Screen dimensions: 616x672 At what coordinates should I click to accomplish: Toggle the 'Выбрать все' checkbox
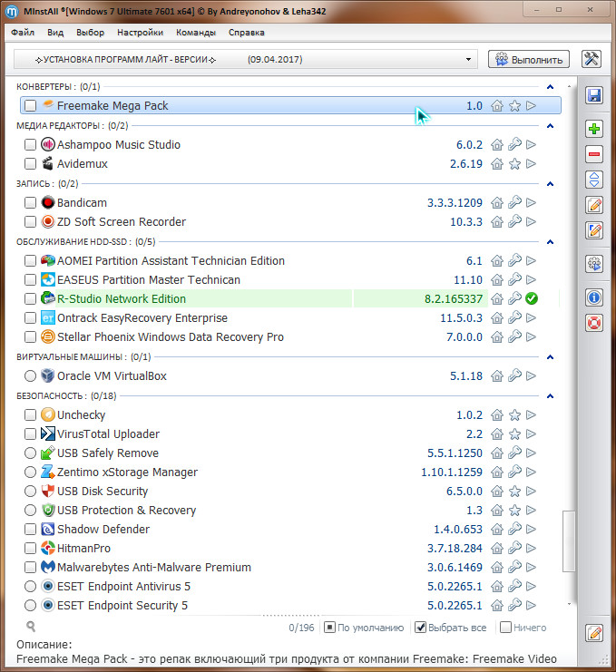click(421, 628)
